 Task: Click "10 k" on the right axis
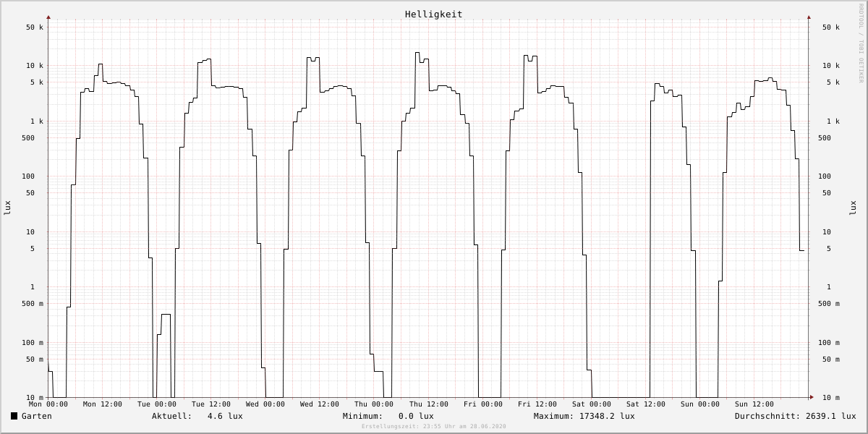(831, 66)
